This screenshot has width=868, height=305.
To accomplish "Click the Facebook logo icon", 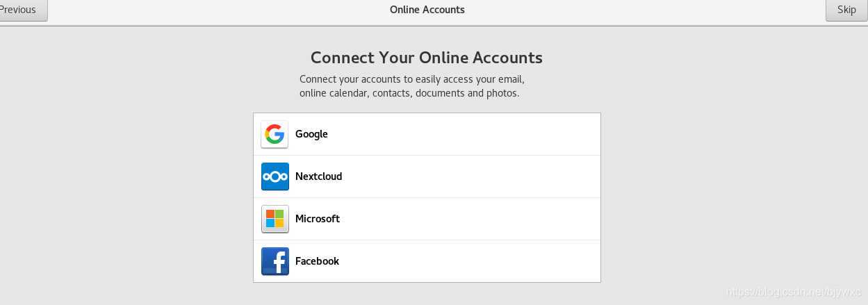I will pos(275,261).
